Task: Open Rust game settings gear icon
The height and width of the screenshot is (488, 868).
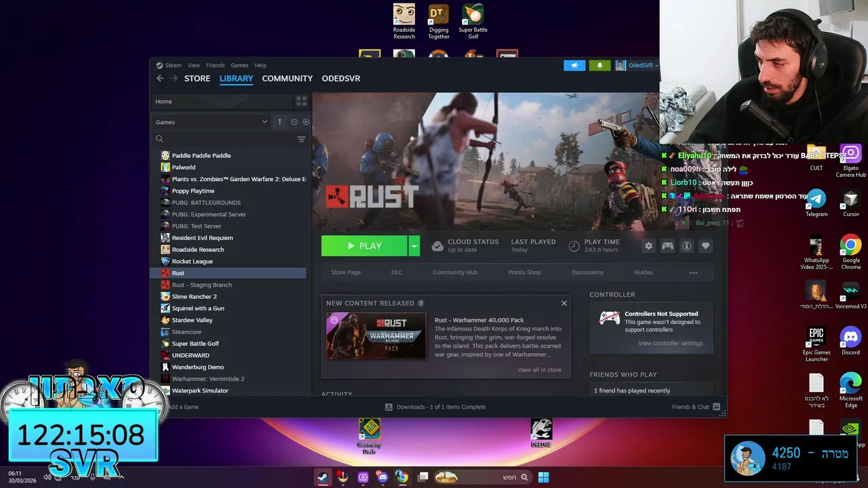Action: 648,246
